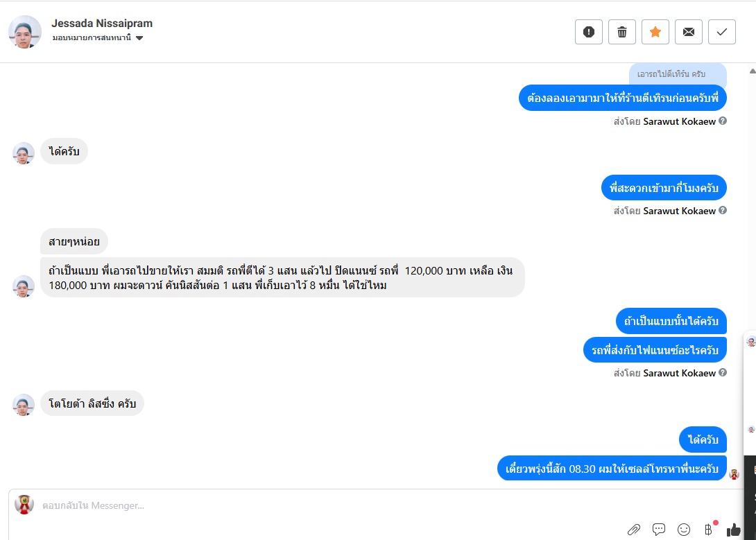
Task: Open saved replies speech bubble icon
Action: (x=659, y=530)
